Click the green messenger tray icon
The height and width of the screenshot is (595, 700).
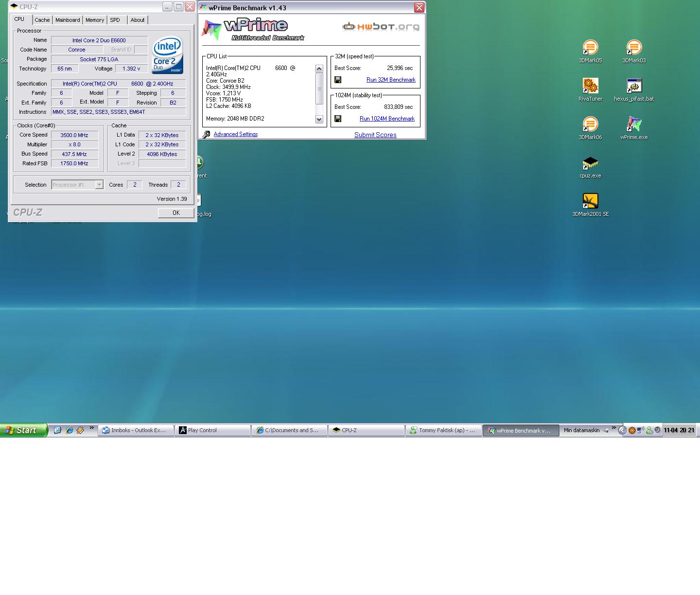click(x=649, y=430)
